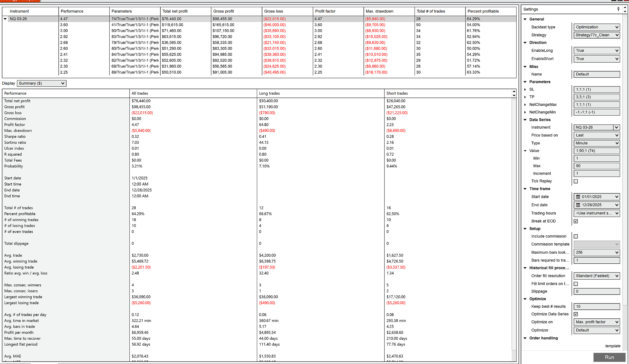Toggle the Optimize Data Series checkbox

click(576, 314)
